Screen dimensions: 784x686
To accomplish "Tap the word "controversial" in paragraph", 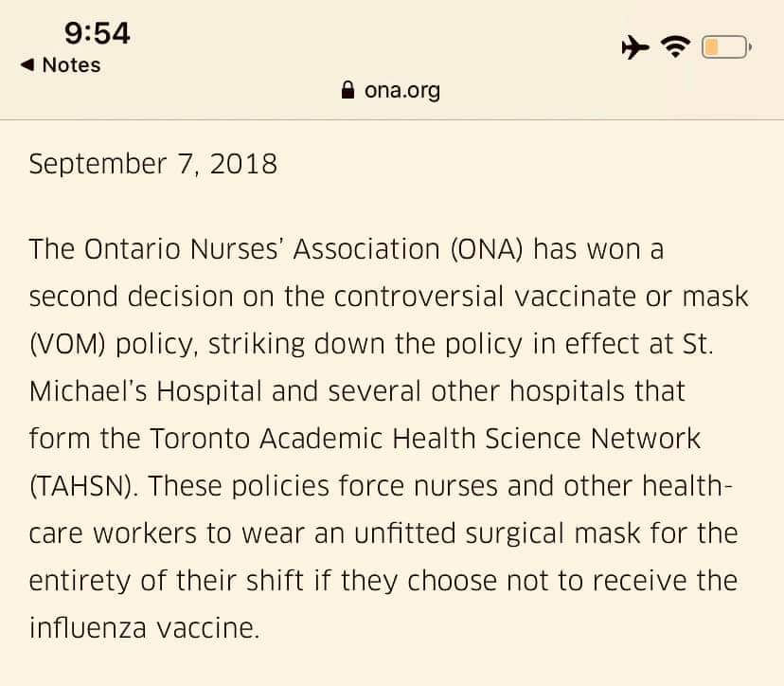I will pyautogui.click(x=419, y=297).
